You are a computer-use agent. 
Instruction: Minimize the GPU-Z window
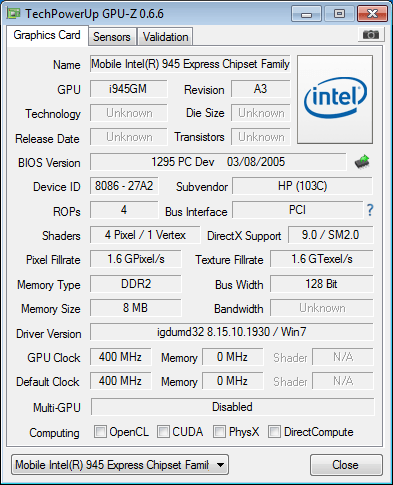306,14
